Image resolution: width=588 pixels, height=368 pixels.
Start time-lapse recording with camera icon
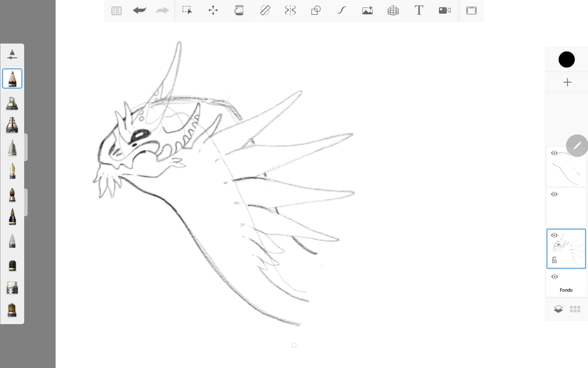tap(444, 10)
